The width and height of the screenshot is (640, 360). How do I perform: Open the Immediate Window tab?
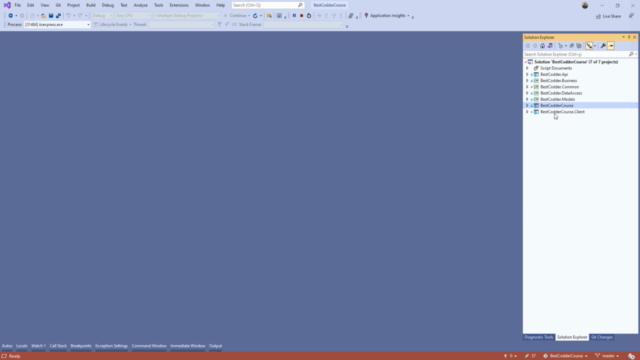(188, 346)
